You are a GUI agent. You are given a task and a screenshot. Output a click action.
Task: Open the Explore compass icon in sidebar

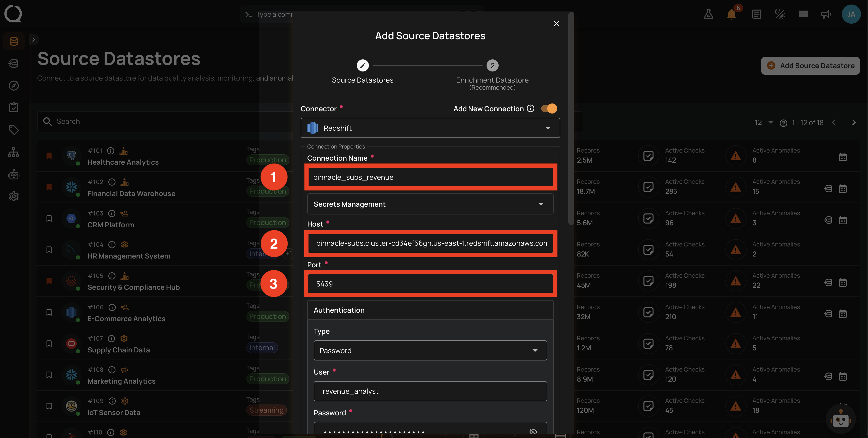[x=14, y=85]
